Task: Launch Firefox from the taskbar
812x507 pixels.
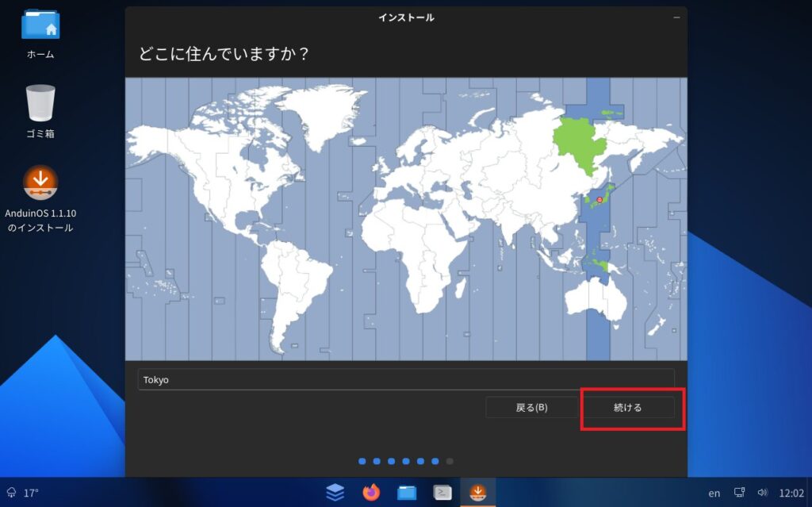Action: 371,493
